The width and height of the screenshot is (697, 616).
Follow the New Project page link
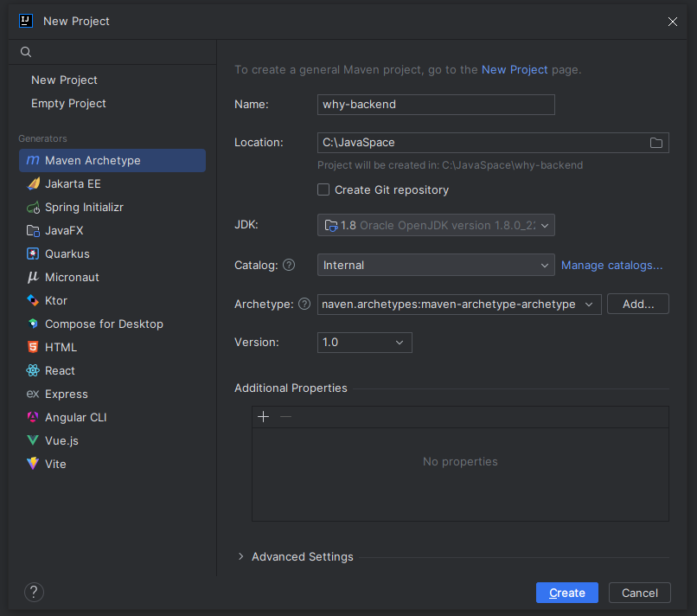pos(515,70)
